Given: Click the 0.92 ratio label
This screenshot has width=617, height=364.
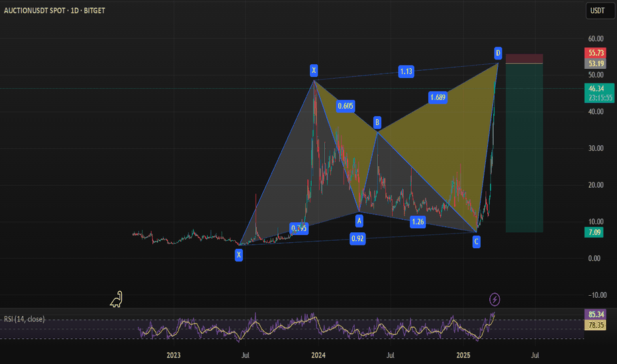Looking at the screenshot, I should click(357, 238).
